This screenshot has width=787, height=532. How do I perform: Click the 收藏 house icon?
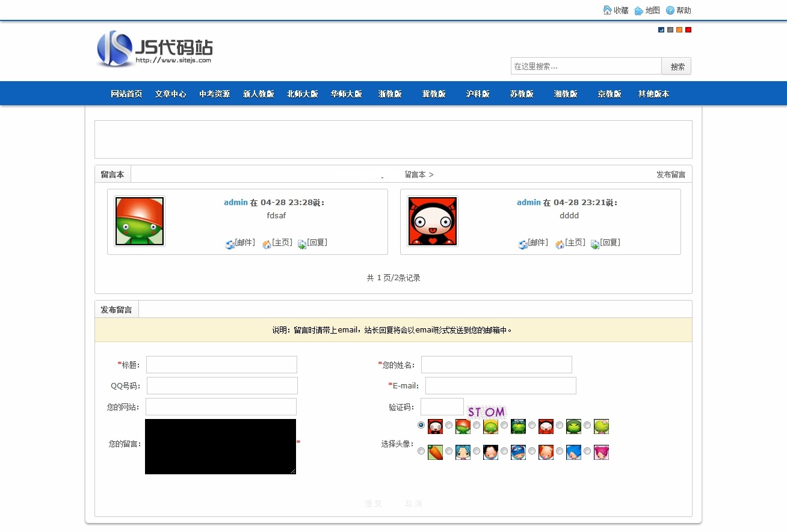click(607, 10)
